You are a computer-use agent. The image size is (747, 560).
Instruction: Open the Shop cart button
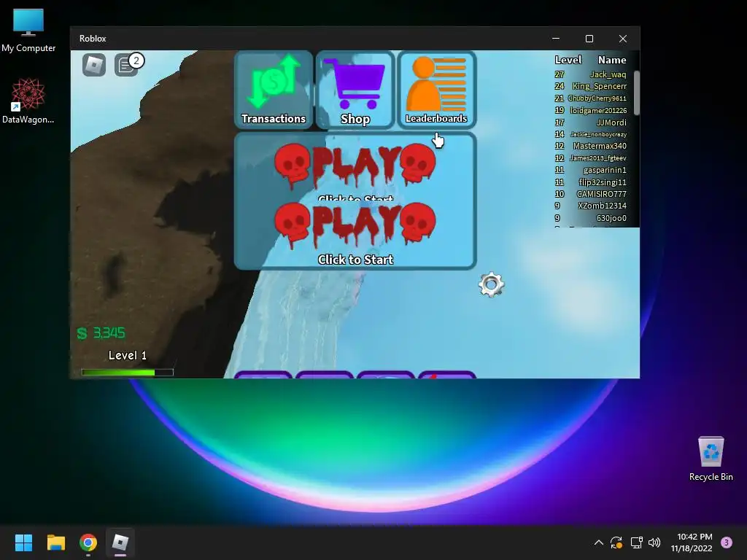tap(355, 90)
